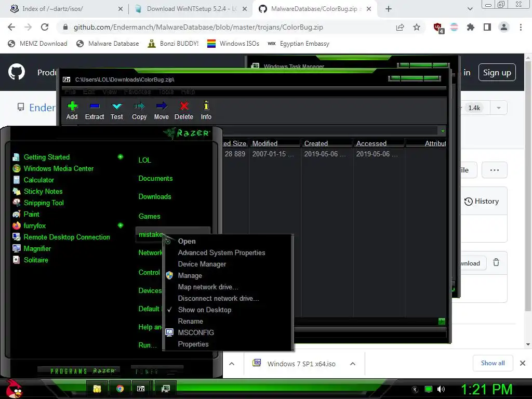Viewport: 532px width, 399px height.
Task: Open chevron left of the Windows 7 ISO download
Action: tap(232, 364)
